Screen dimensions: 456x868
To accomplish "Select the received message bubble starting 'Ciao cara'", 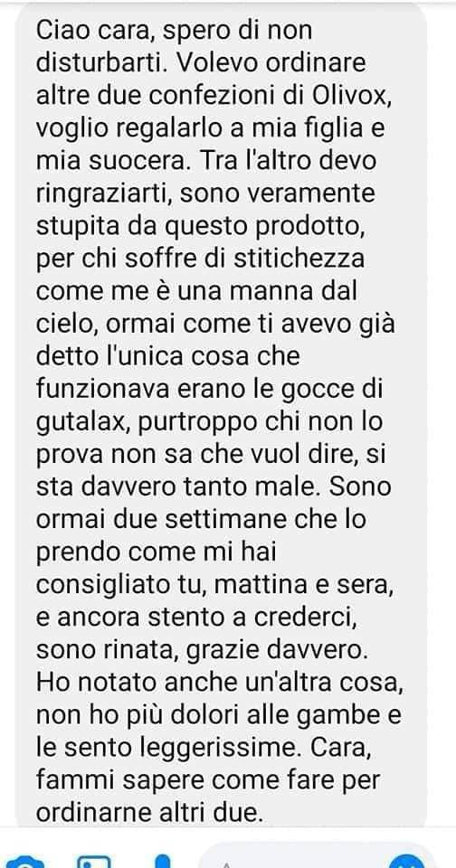I will click(222, 415).
